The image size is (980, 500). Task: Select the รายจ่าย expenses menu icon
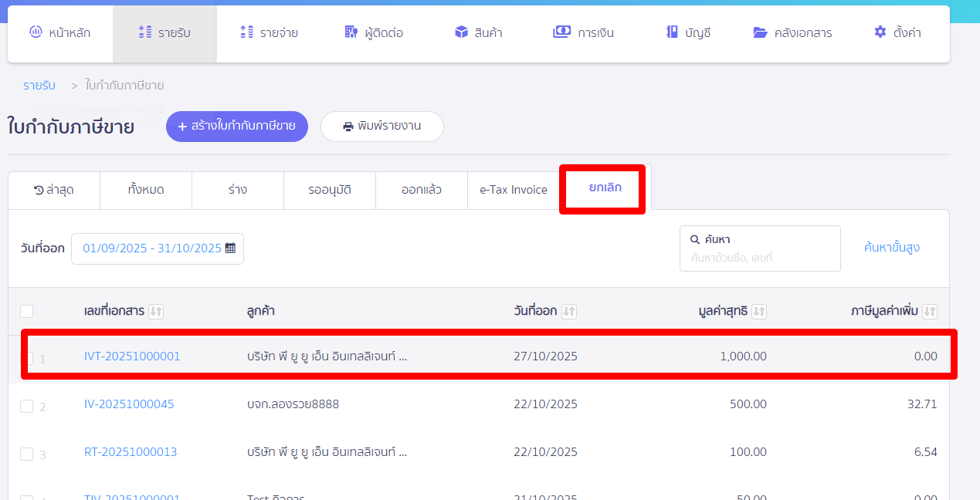246,32
